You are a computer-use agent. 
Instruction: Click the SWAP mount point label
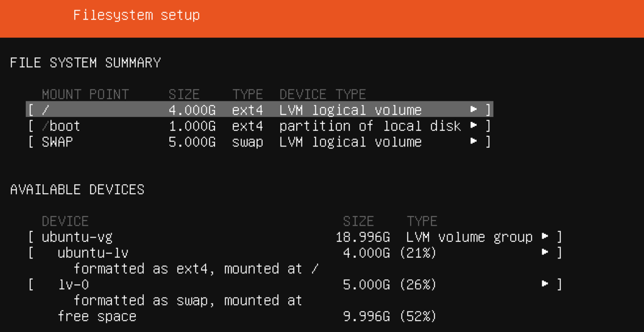[57, 141]
